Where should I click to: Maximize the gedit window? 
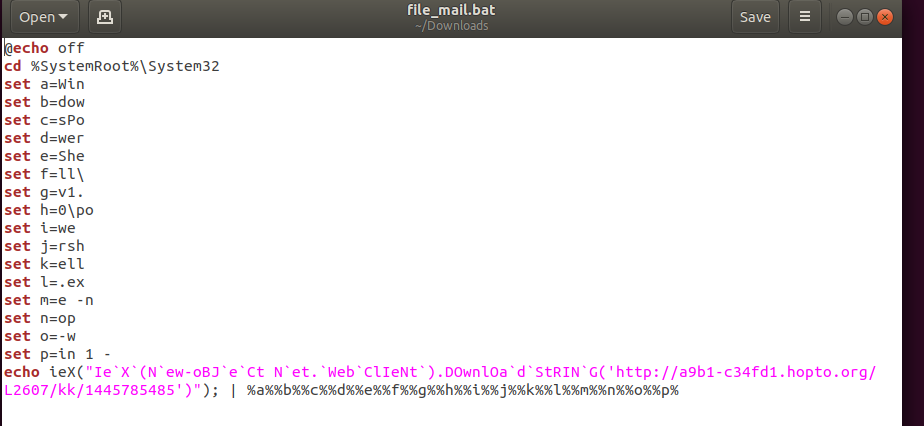[864, 17]
